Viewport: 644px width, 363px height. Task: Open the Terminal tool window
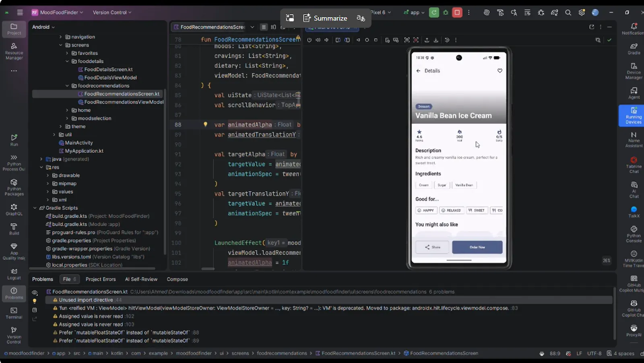[x=14, y=313]
